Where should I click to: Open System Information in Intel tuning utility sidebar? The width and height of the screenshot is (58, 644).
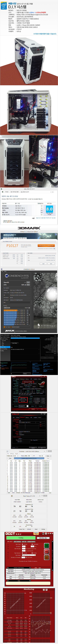(x=5, y=335)
